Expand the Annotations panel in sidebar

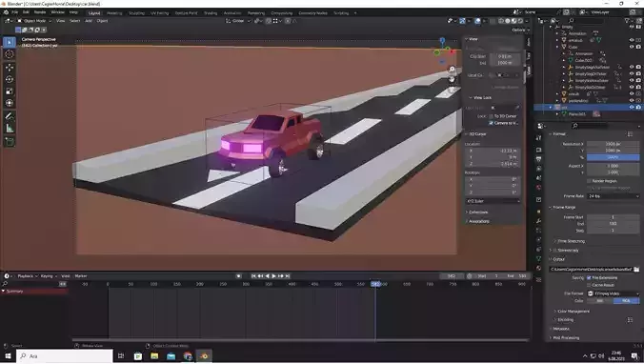click(479, 221)
